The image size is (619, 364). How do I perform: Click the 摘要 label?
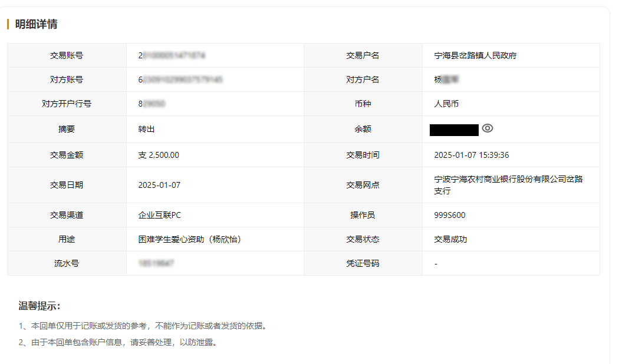click(66, 129)
